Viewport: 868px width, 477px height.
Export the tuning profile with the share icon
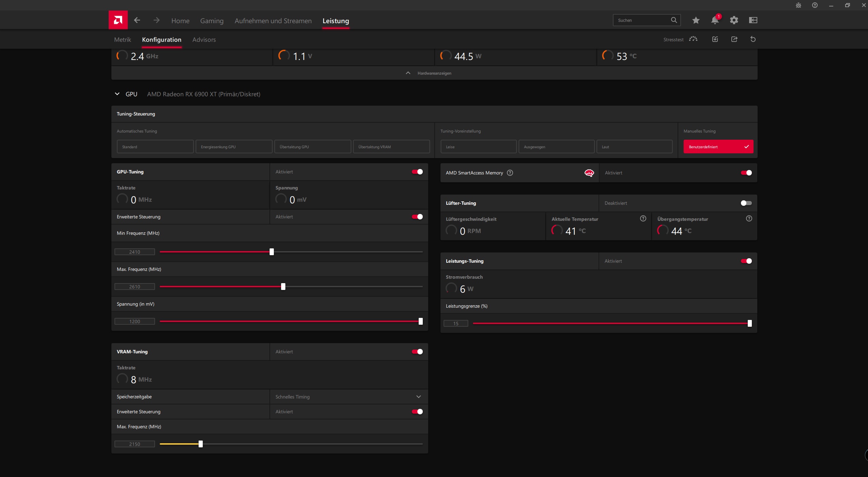(734, 39)
